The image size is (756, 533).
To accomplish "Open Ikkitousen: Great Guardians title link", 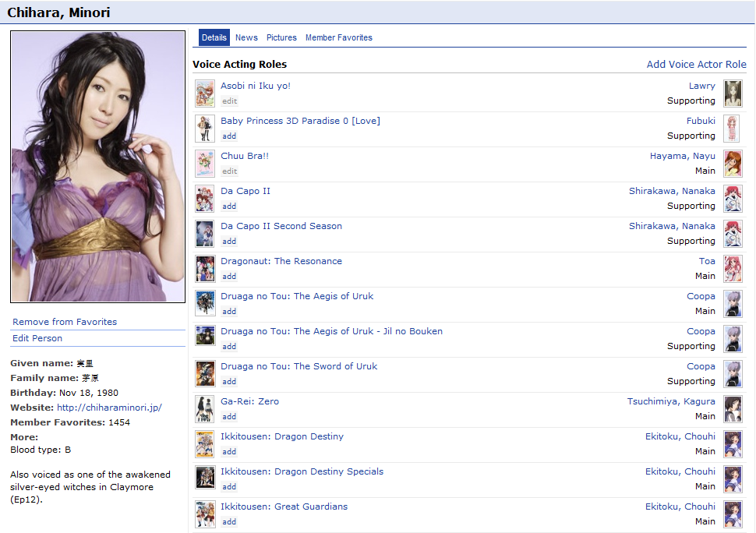I will pyautogui.click(x=284, y=507).
